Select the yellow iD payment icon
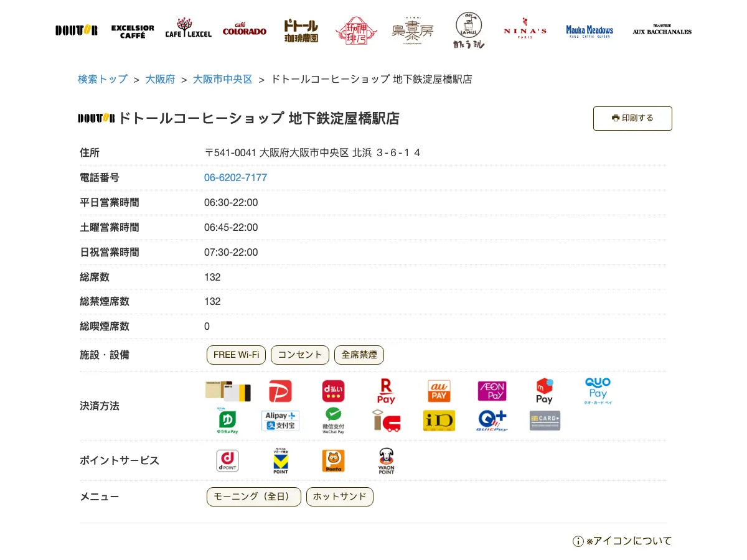Screen dimensions: 747x560 [x=439, y=421]
